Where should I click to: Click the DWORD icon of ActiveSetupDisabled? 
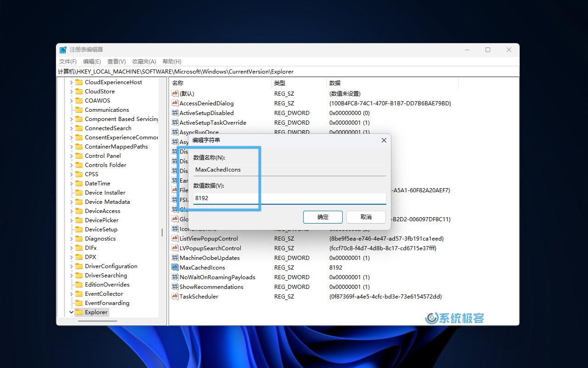(175, 113)
